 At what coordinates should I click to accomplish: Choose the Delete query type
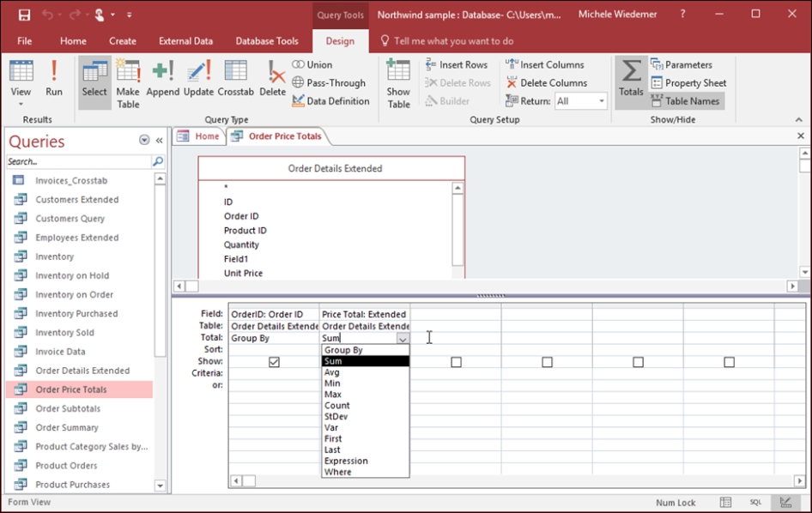(x=272, y=79)
